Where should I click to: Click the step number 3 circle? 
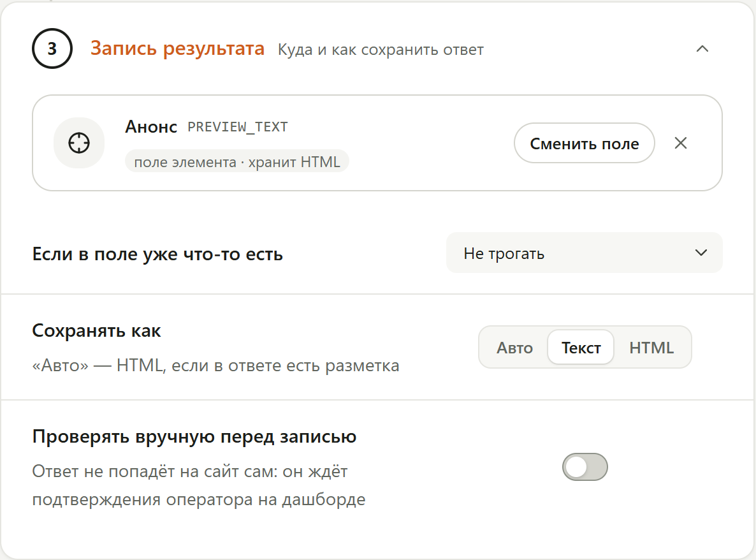[x=52, y=48]
